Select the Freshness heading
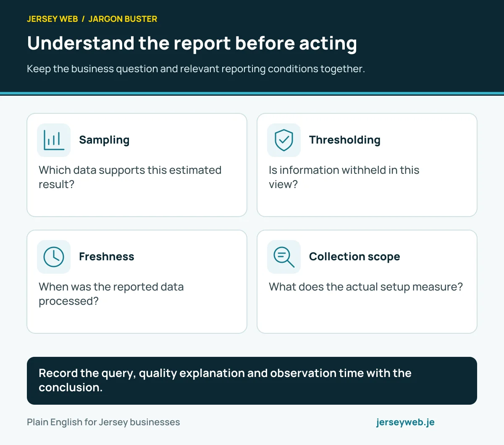 coord(107,257)
